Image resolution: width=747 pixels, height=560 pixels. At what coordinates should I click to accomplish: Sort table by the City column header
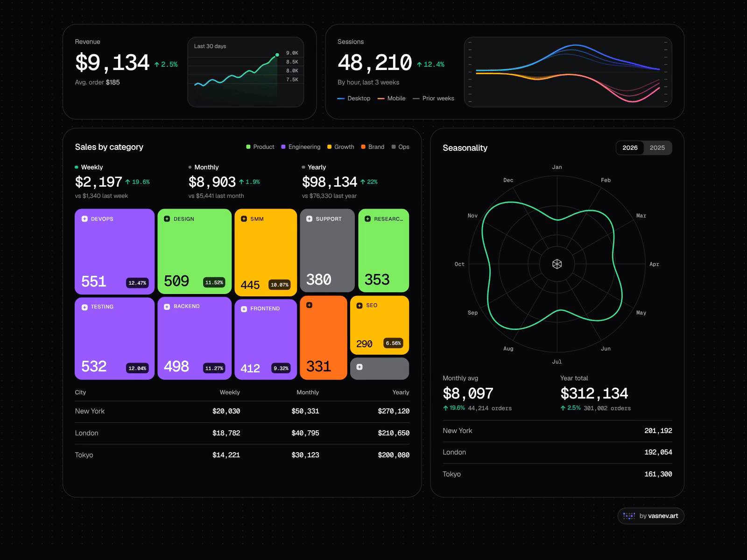[x=80, y=392]
